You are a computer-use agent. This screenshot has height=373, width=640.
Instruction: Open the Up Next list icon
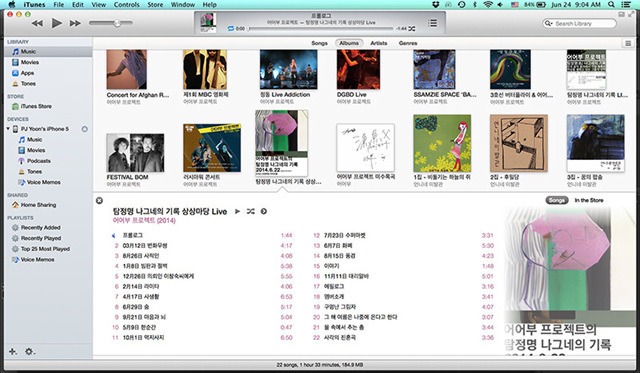pyautogui.click(x=433, y=23)
